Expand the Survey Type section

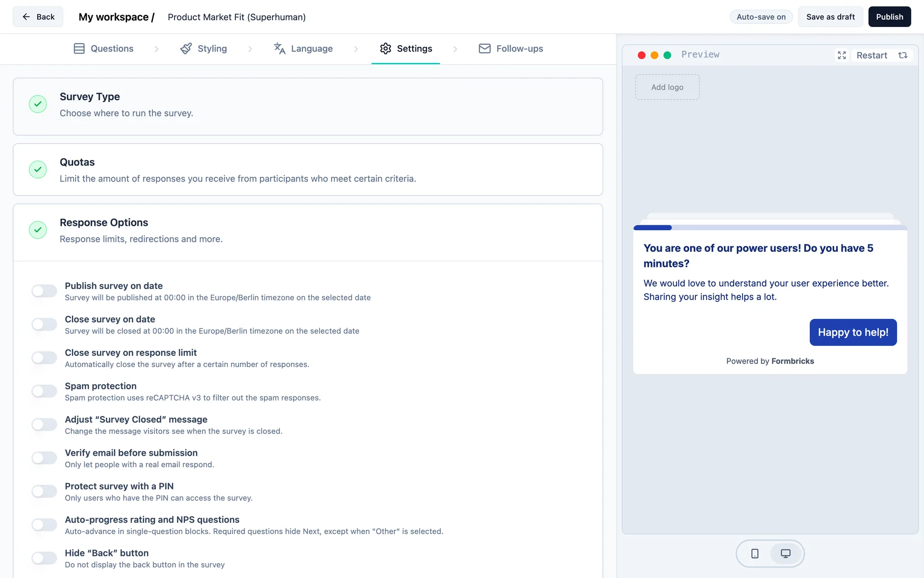[x=308, y=106]
